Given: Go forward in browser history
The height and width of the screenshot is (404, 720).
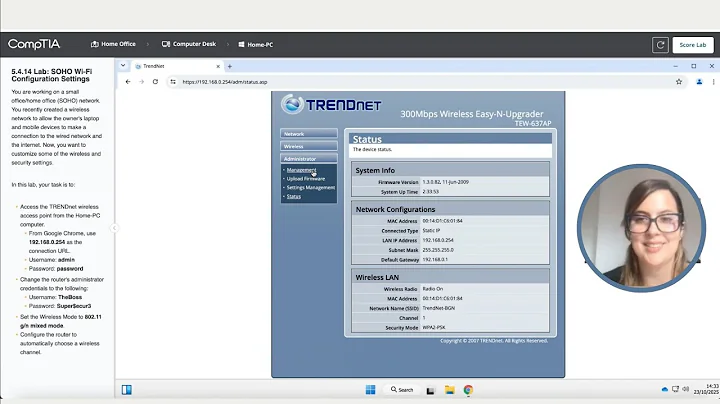Looking at the screenshot, I should click(x=141, y=82).
